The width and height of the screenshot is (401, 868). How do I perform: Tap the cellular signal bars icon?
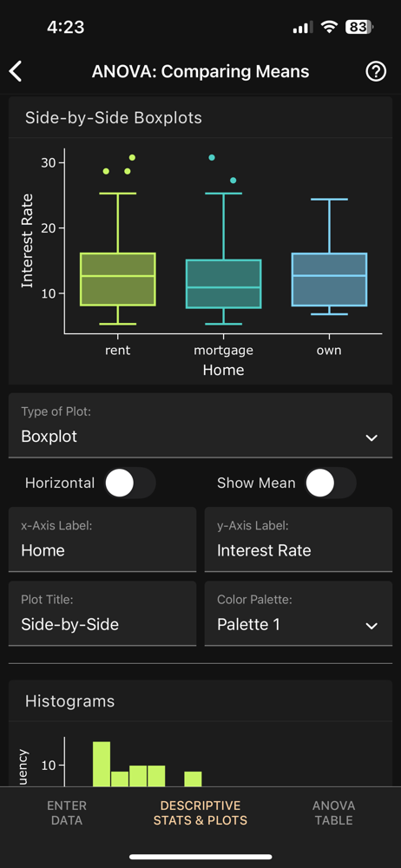pos(302,27)
